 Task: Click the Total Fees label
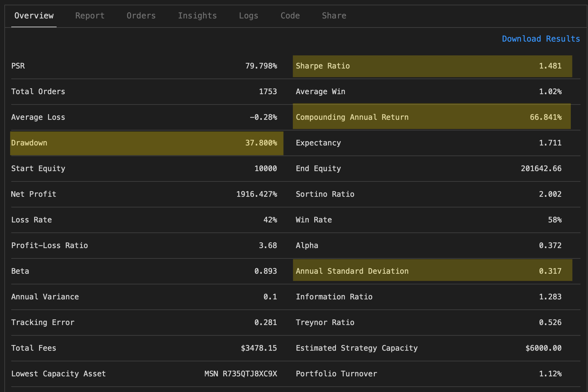click(34, 348)
